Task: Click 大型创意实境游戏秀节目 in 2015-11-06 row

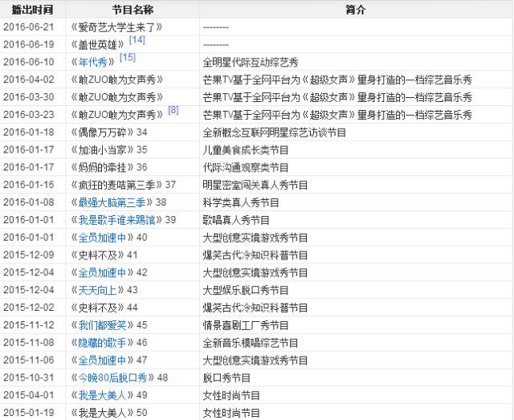Action: click(x=255, y=360)
